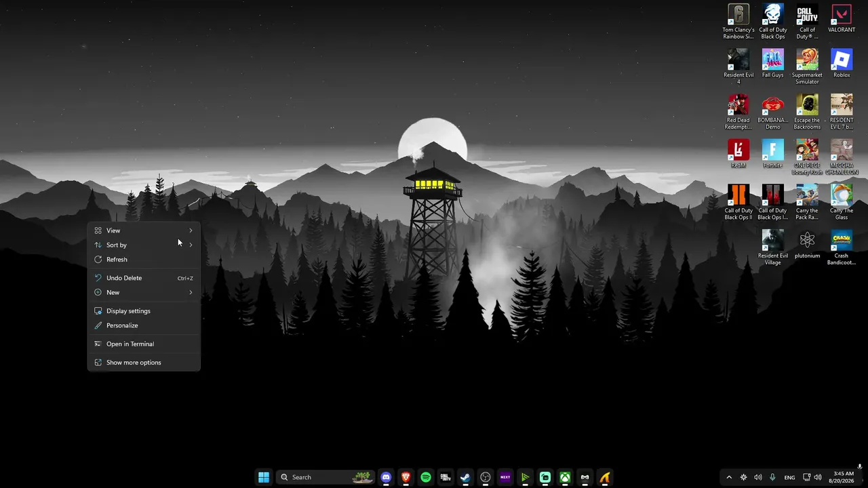Click the plutonium desktop icon
Image resolution: width=868 pixels, height=488 pixels.
[807, 245]
